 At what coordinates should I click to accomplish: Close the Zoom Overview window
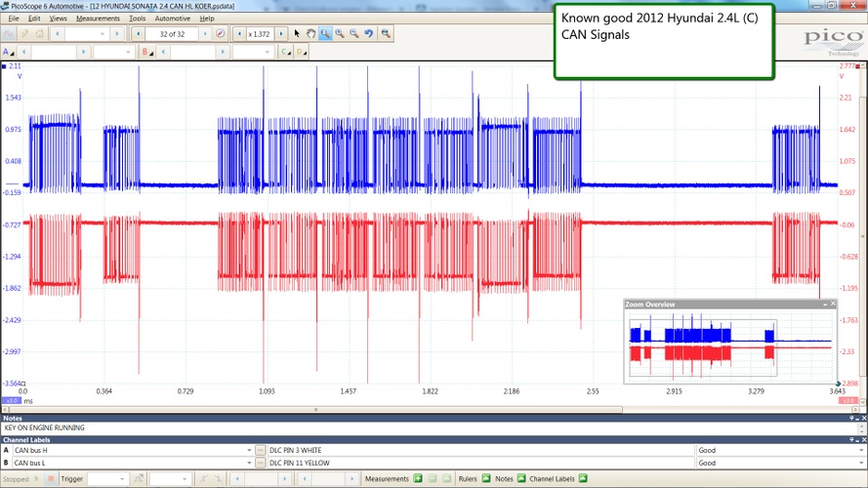click(x=833, y=304)
